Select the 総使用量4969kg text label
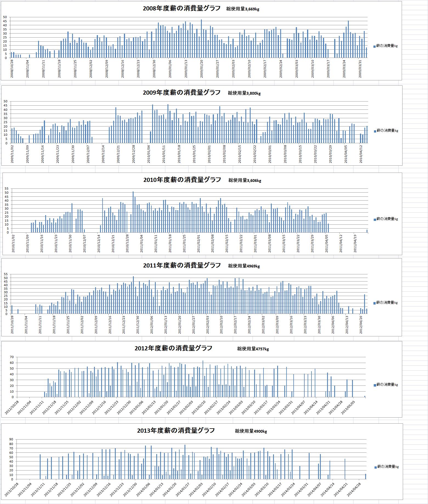428x504 pixels. point(244,266)
